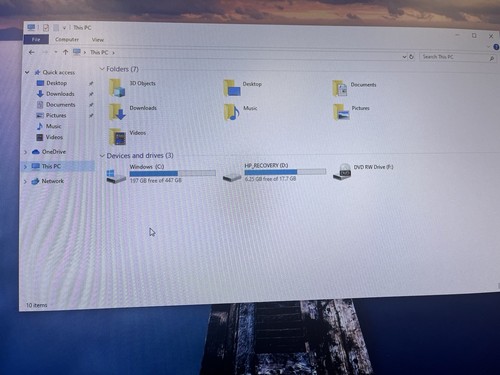Click the Windows (C:) usage bar
500x375 pixels.
tap(173, 173)
